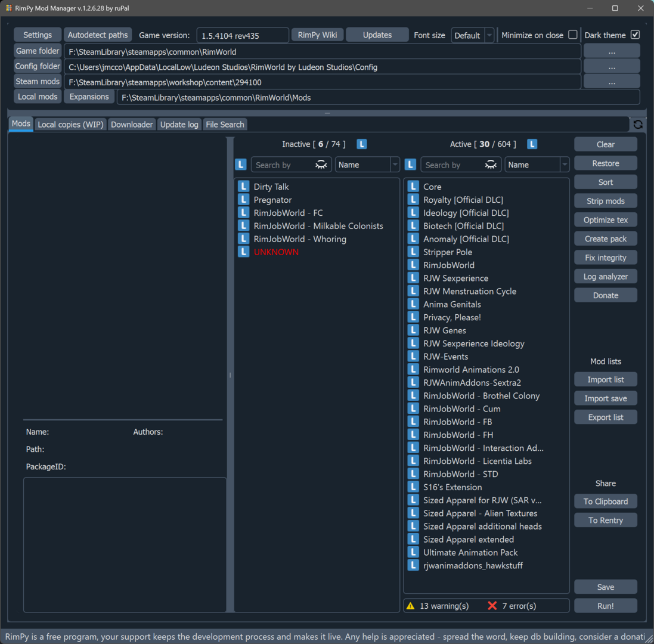Click the Updates button
The height and width of the screenshot is (644, 654).
click(x=377, y=35)
